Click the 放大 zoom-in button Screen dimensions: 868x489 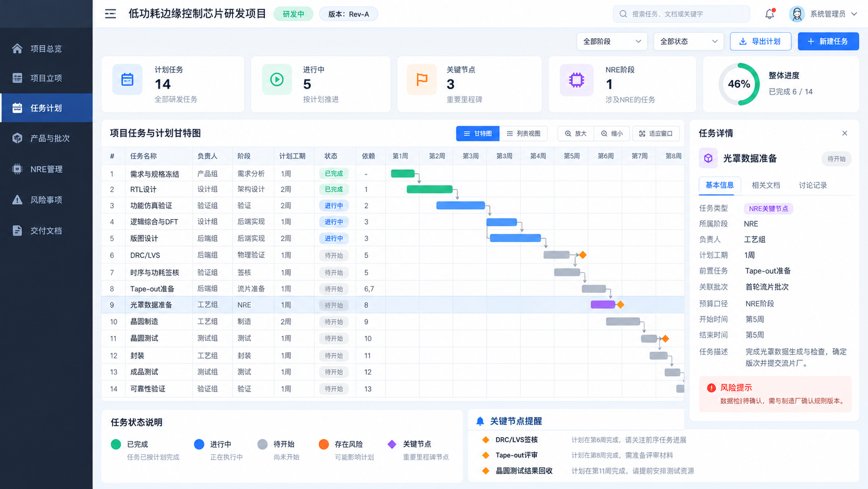pyautogui.click(x=576, y=134)
